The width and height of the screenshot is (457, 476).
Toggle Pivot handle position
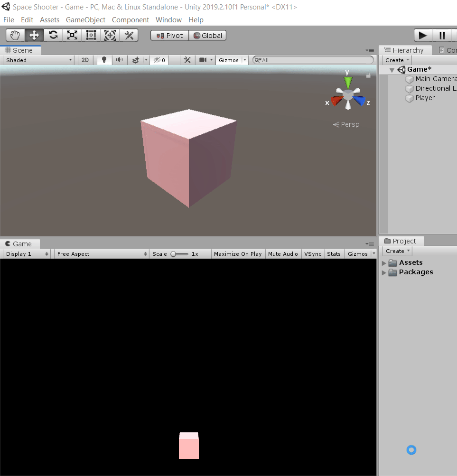click(170, 36)
